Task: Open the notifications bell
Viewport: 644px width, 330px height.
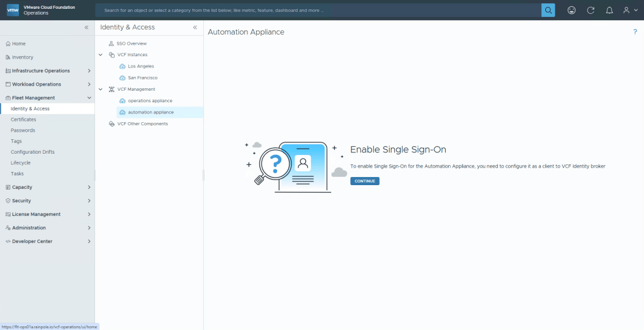Action: click(609, 10)
